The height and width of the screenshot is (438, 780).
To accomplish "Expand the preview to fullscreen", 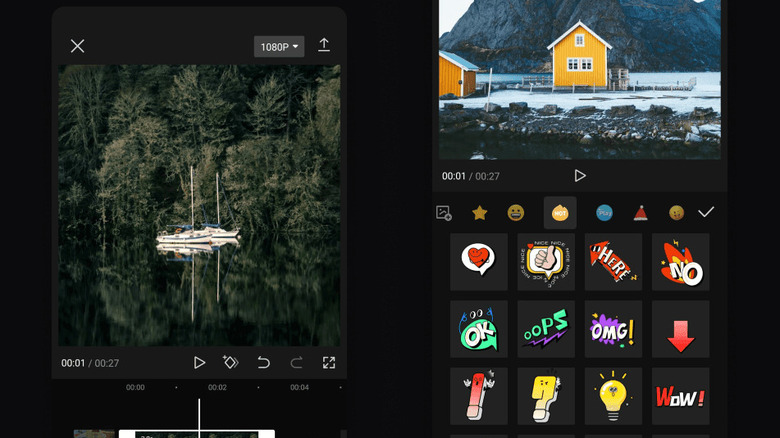I will coord(329,363).
